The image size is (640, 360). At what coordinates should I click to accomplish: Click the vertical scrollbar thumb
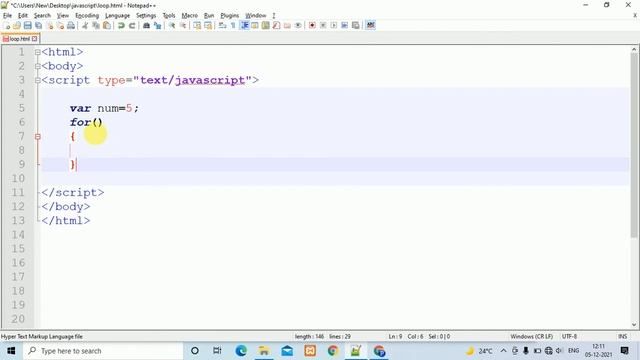click(634, 145)
